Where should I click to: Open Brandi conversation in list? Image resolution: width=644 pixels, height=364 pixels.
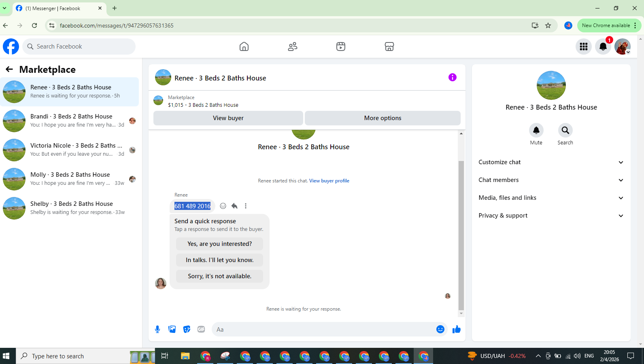point(69,121)
